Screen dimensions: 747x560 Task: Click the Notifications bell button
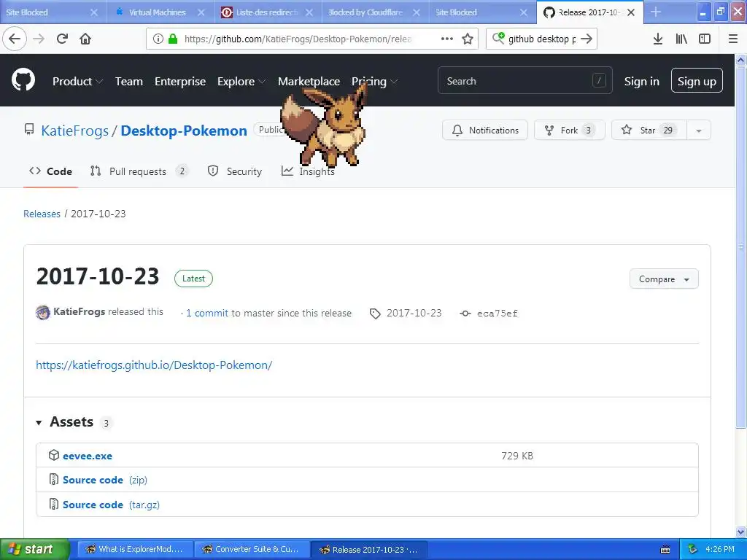point(485,130)
